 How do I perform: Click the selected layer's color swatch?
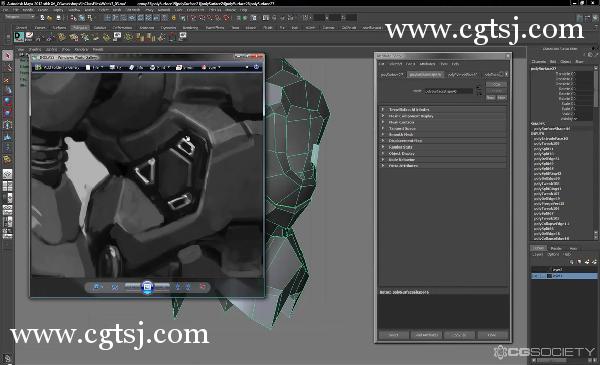549,276
